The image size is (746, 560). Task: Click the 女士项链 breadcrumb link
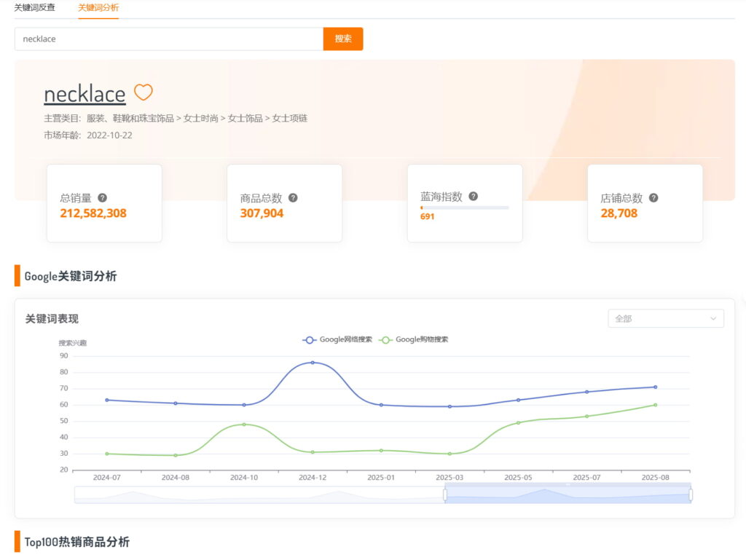[290, 117]
